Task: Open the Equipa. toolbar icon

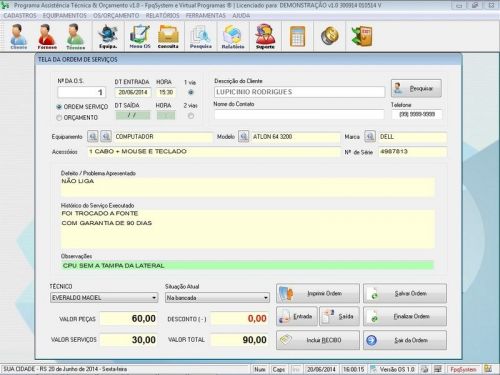Action: point(108,36)
